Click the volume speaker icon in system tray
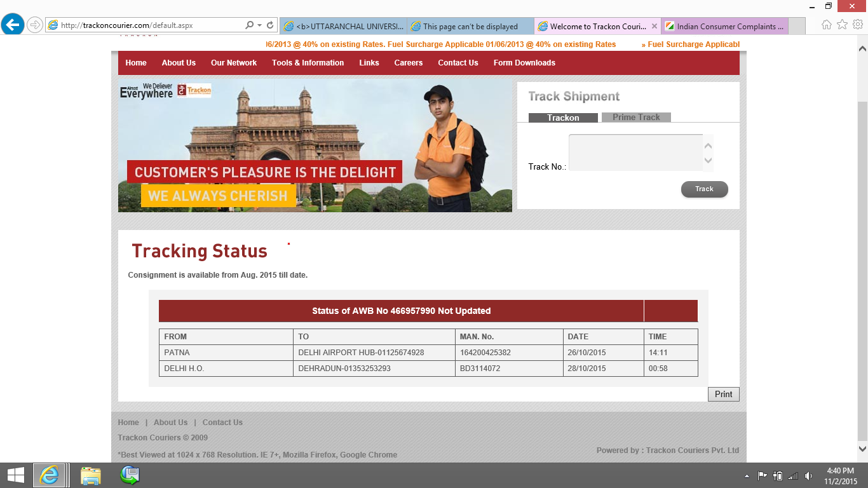The width and height of the screenshot is (868, 488). click(x=808, y=476)
